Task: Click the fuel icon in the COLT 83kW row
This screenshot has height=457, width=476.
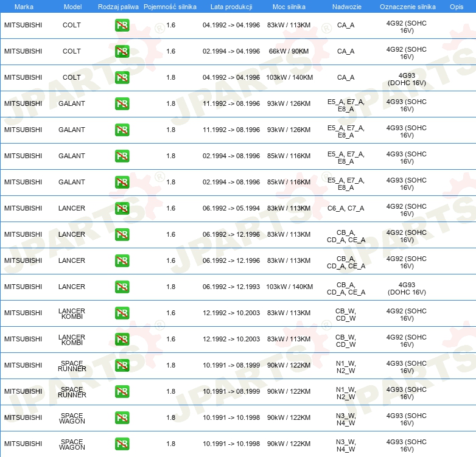Action: click(x=122, y=26)
